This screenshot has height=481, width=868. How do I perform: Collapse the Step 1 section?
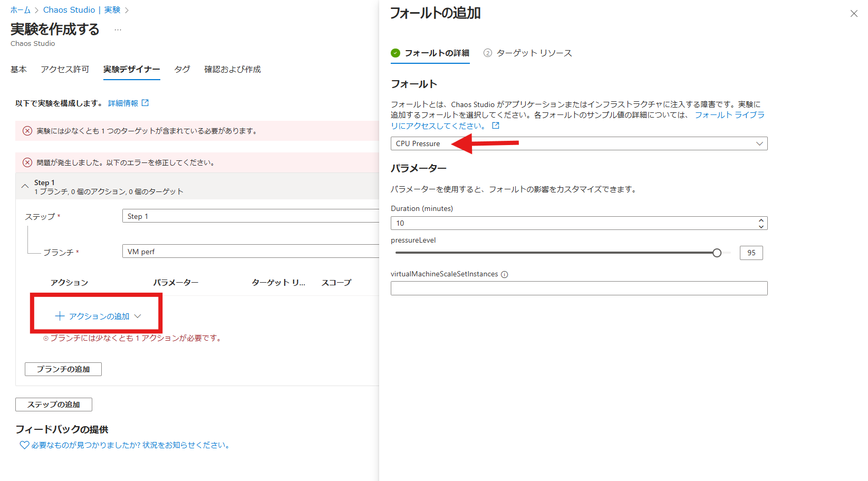(25, 186)
